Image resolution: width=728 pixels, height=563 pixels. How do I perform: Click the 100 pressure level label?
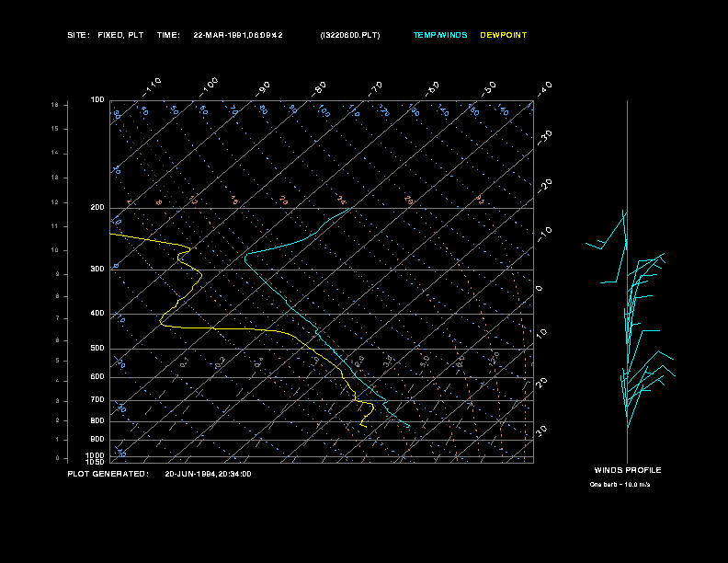[x=97, y=100]
